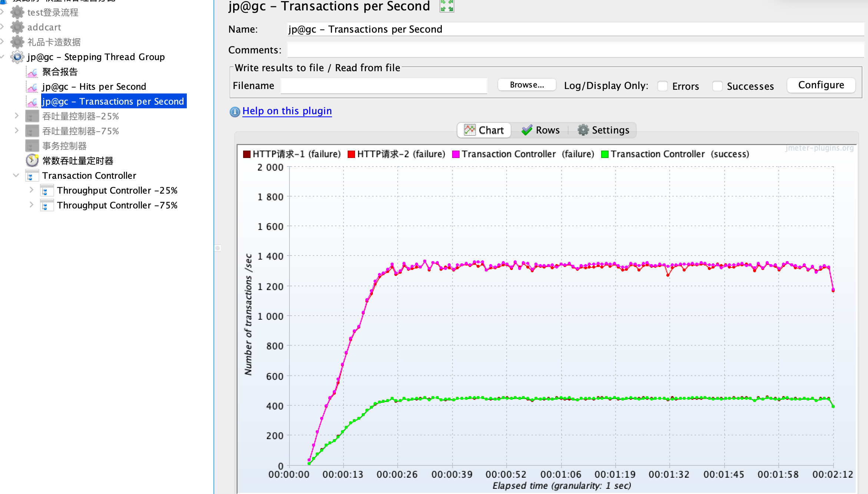868x494 pixels.
Task: Enable the Errors checkbox
Action: point(663,86)
